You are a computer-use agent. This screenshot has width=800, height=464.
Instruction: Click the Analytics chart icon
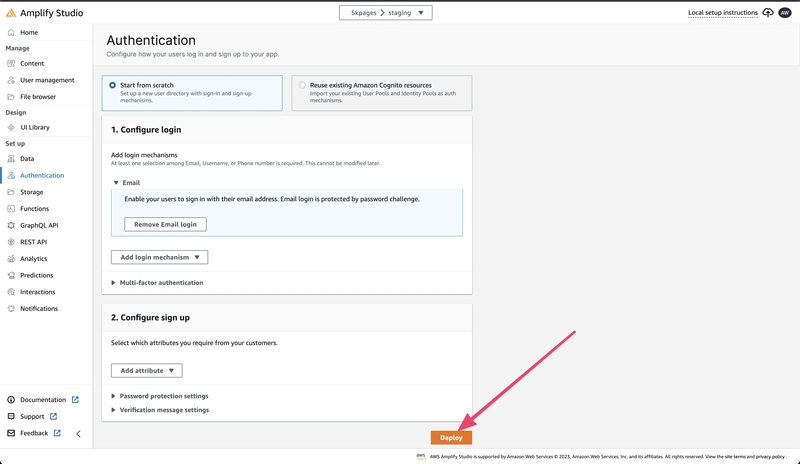pyautogui.click(x=11, y=259)
